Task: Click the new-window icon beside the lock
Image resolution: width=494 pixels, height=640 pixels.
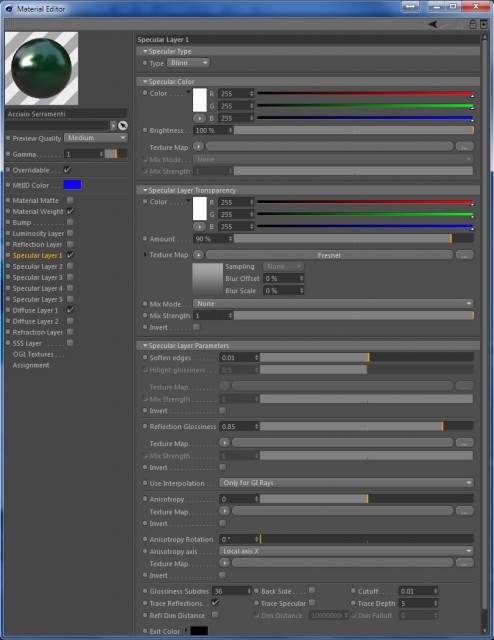Action: [x=483, y=24]
